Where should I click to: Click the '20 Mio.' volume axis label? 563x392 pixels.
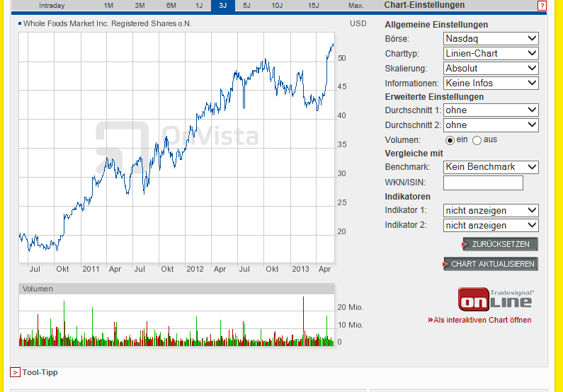[x=350, y=307]
